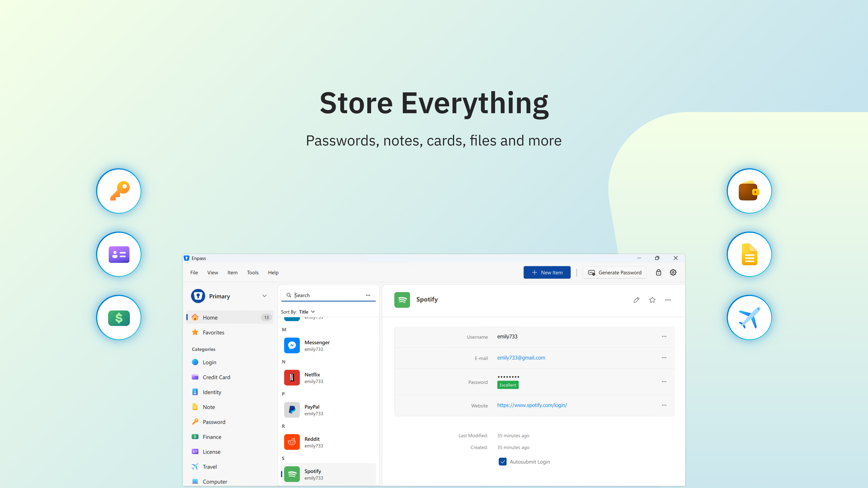The height and width of the screenshot is (488, 868).
Task: Click the large Spotify logo in detail header
Action: [402, 300]
